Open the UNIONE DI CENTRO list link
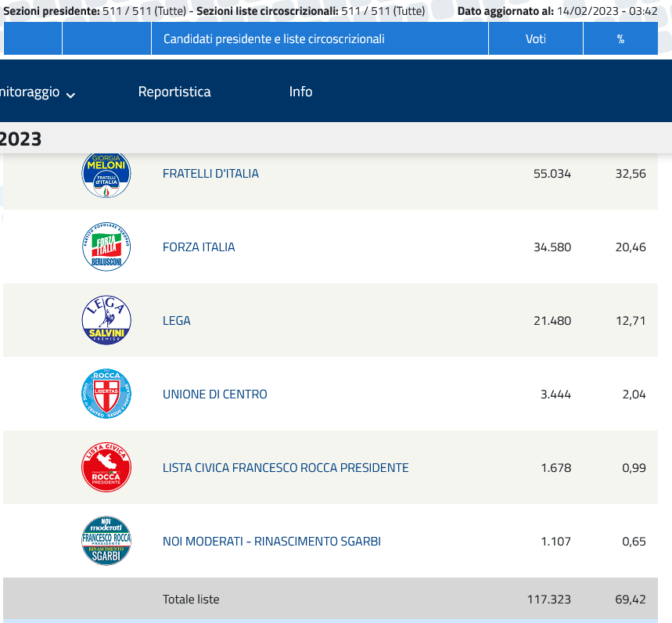Screen dimensions: 672x623 point(214,394)
